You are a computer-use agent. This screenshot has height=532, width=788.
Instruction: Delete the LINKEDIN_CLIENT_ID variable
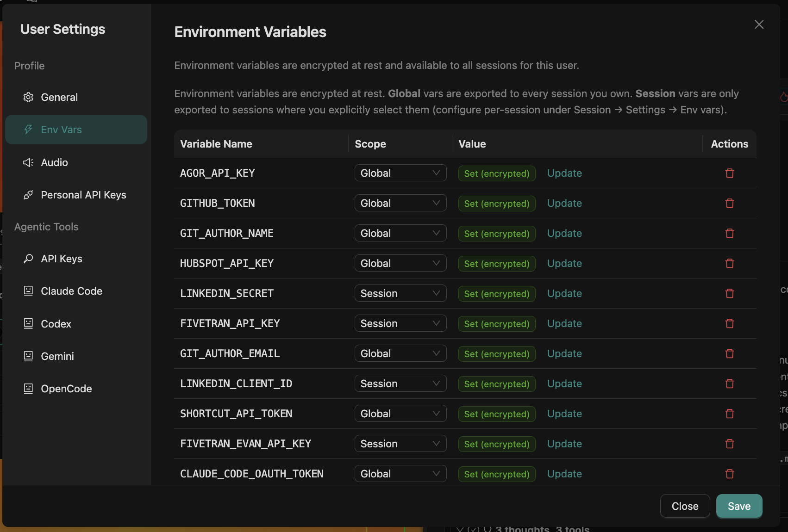tap(730, 384)
